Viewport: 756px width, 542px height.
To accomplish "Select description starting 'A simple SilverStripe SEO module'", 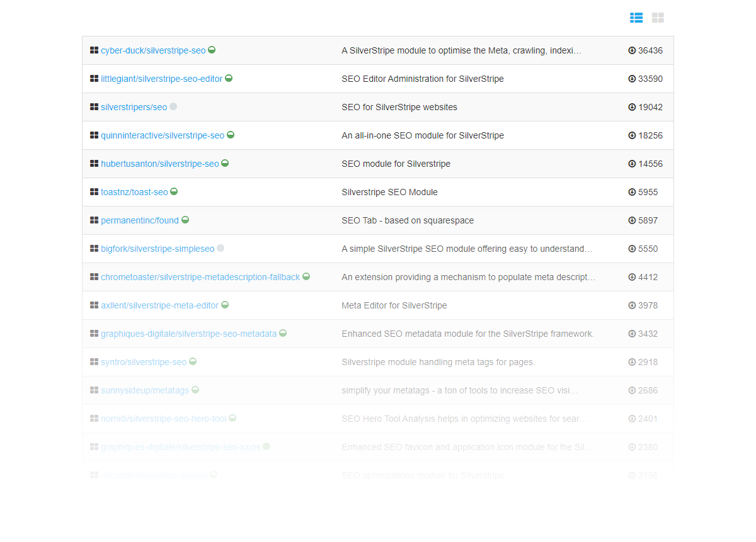I will coord(467,249).
